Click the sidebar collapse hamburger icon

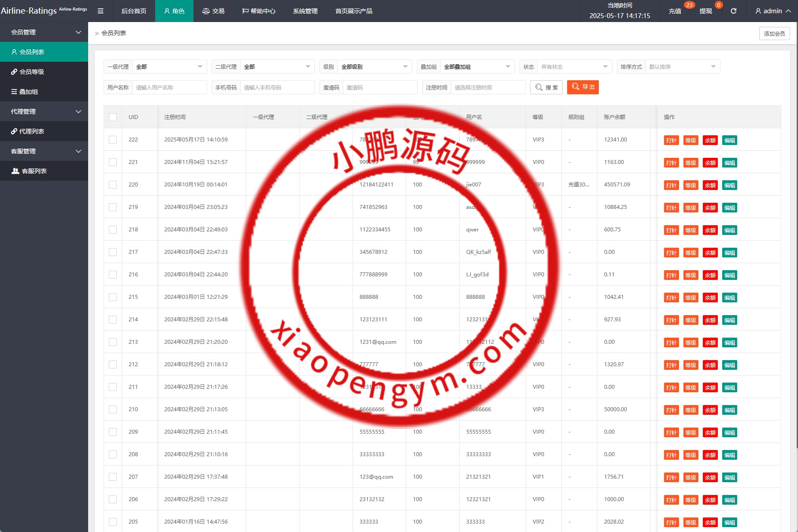pos(100,11)
